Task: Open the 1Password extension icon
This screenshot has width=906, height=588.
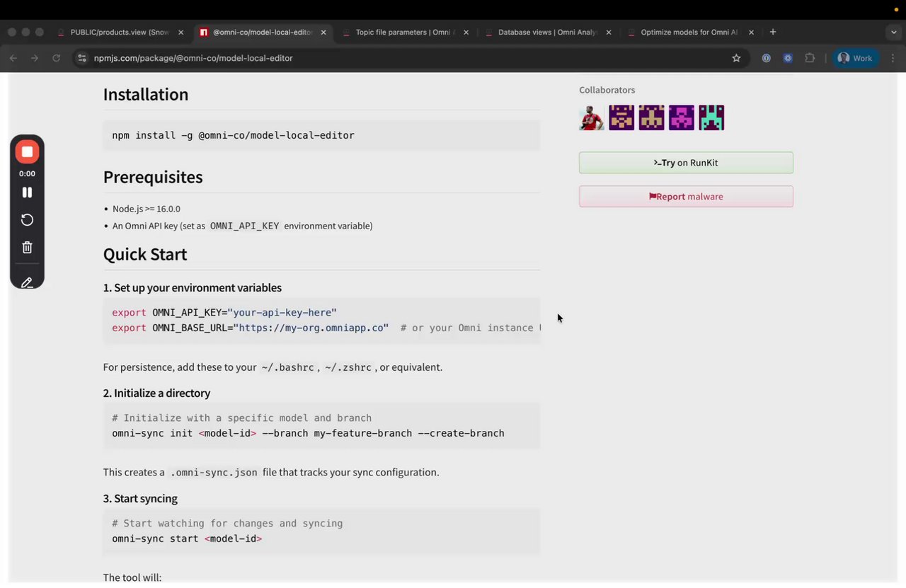Action: 766,58
